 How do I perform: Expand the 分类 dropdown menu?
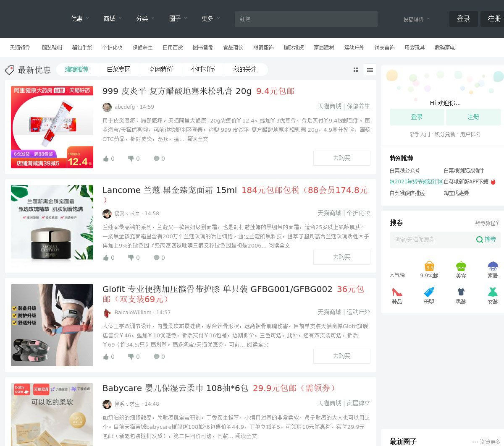[145, 18]
